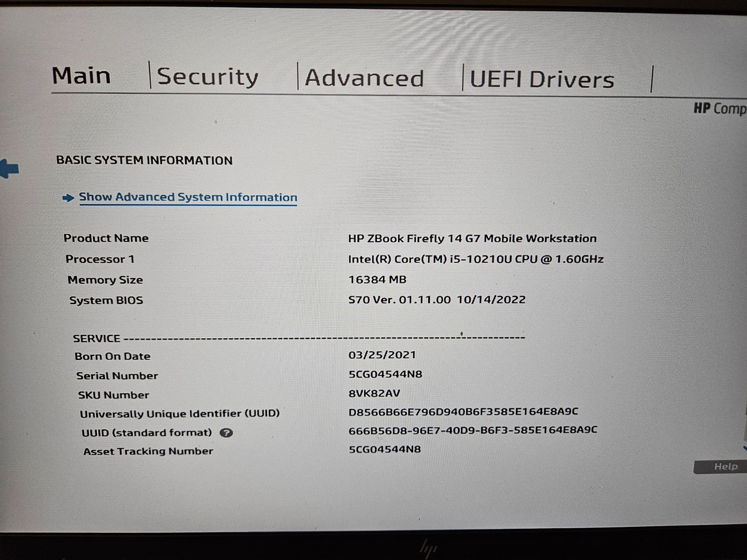
Task: Select the UUID value starting D8566B66
Action: [463, 412]
